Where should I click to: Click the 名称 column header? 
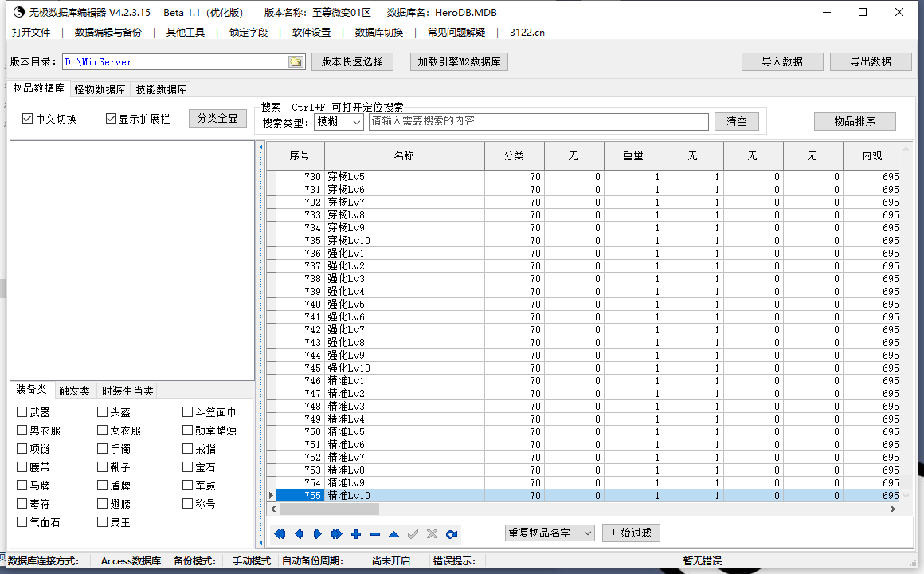tap(405, 155)
